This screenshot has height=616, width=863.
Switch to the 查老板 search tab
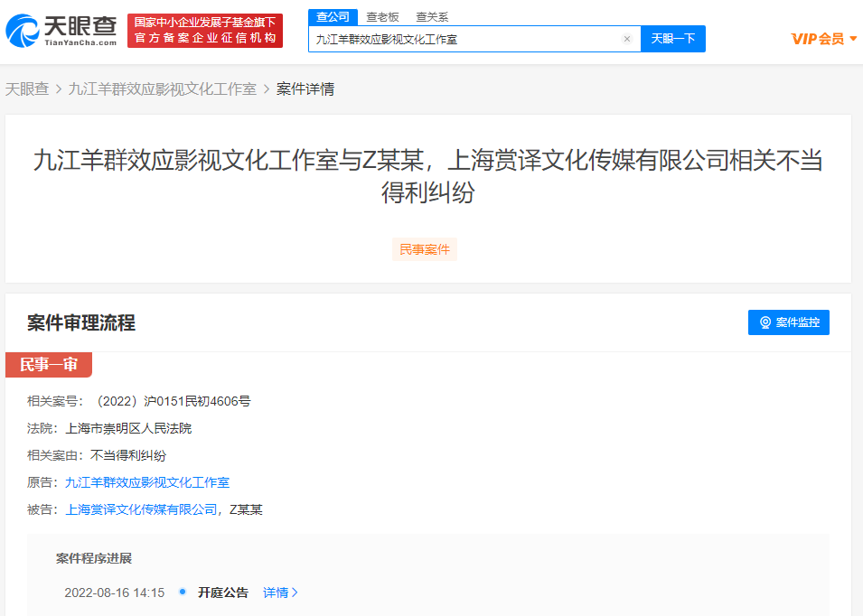[x=382, y=17]
